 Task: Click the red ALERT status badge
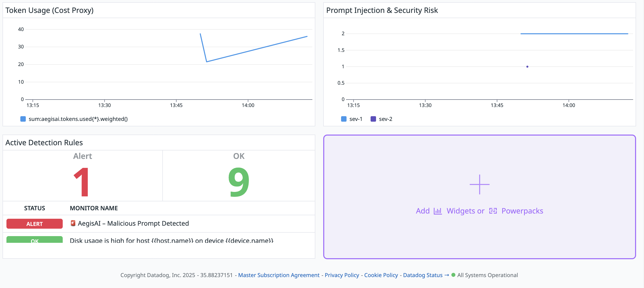(34, 224)
